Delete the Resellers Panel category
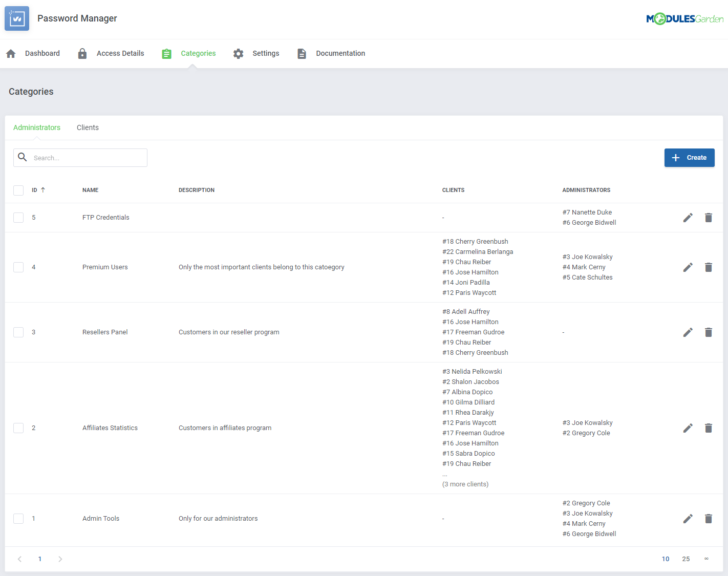The image size is (728, 576). tap(709, 332)
